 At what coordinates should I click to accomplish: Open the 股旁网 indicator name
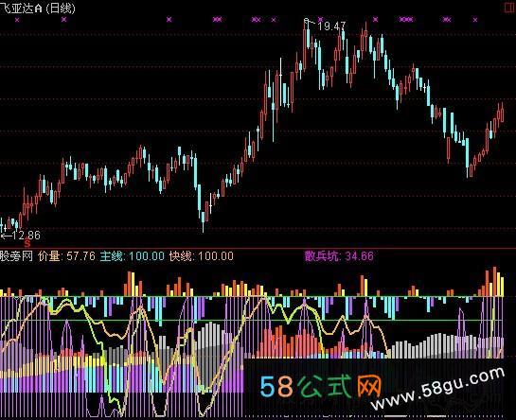(16, 255)
